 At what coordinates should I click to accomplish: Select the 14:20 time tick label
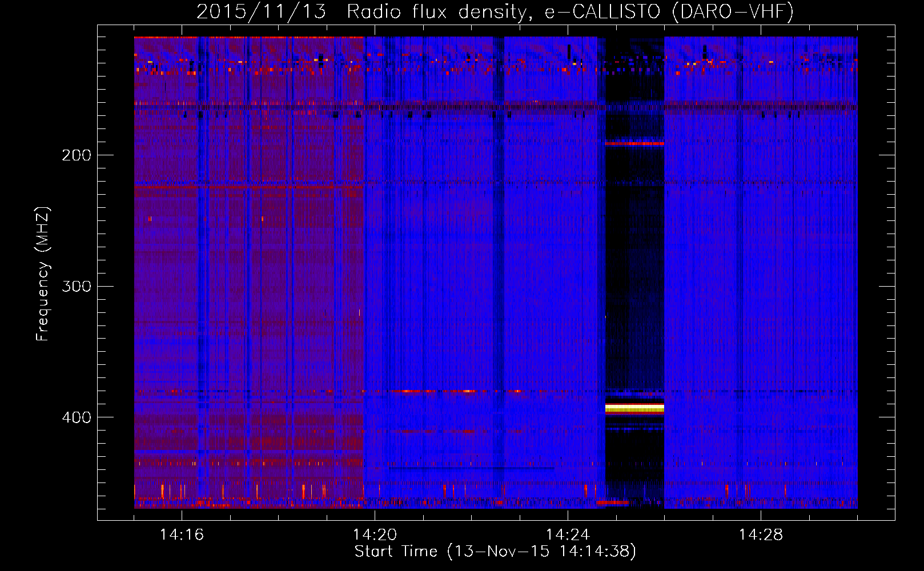[x=375, y=534]
